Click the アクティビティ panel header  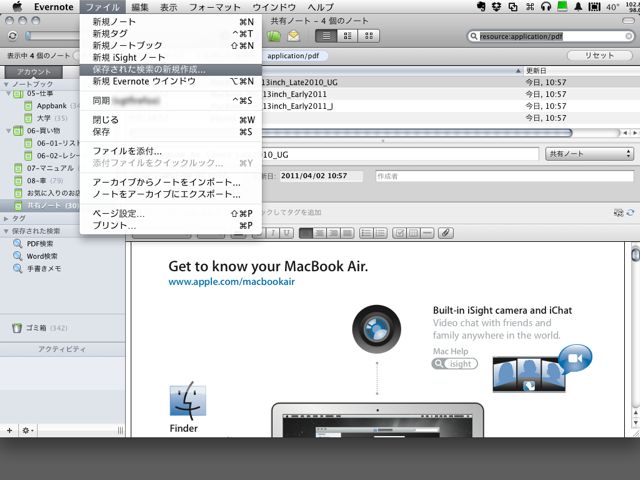tap(62, 349)
